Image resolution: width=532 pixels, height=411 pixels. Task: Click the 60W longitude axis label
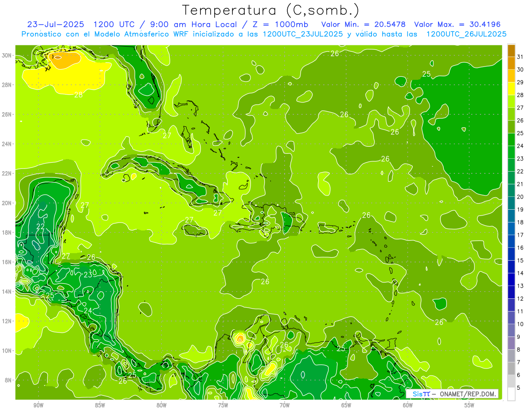click(x=408, y=405)
